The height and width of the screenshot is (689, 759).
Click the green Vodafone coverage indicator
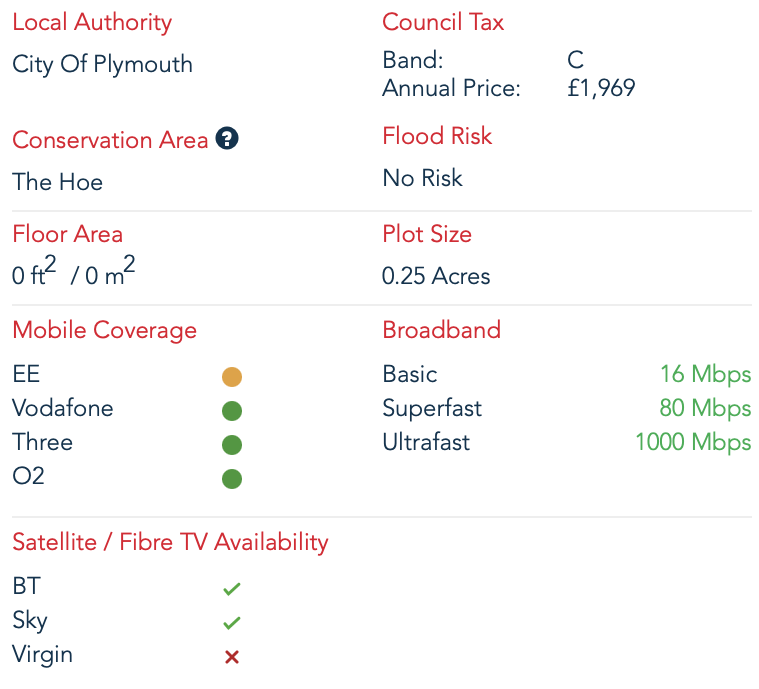coord(232,411)
